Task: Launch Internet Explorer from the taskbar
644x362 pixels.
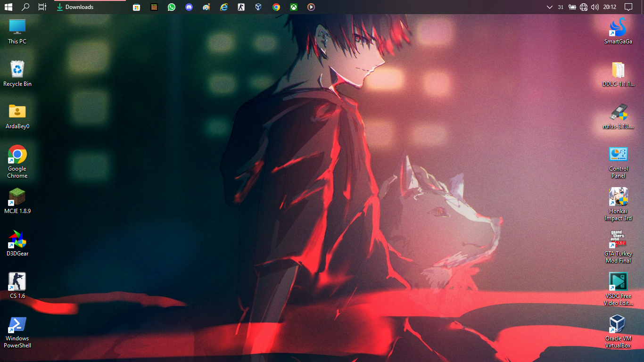Action: click(224, 7)
